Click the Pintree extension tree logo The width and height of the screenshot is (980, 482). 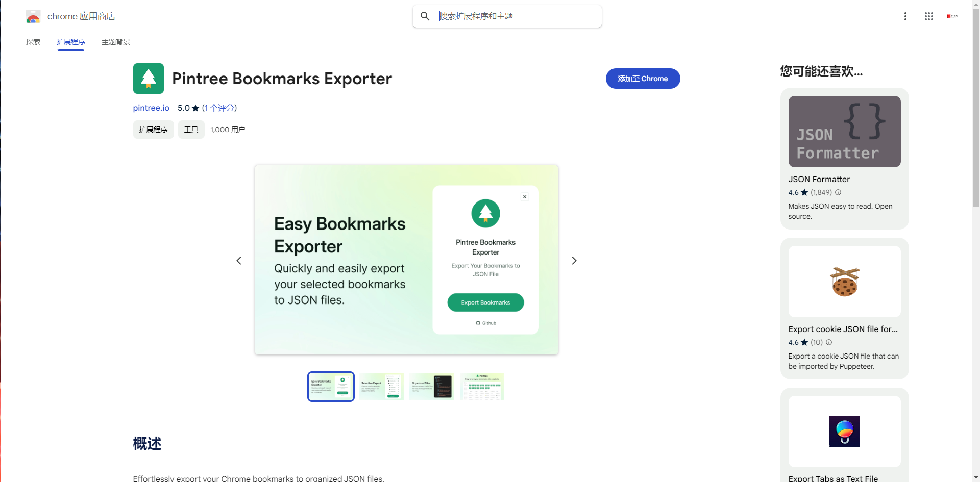[149, 79]
